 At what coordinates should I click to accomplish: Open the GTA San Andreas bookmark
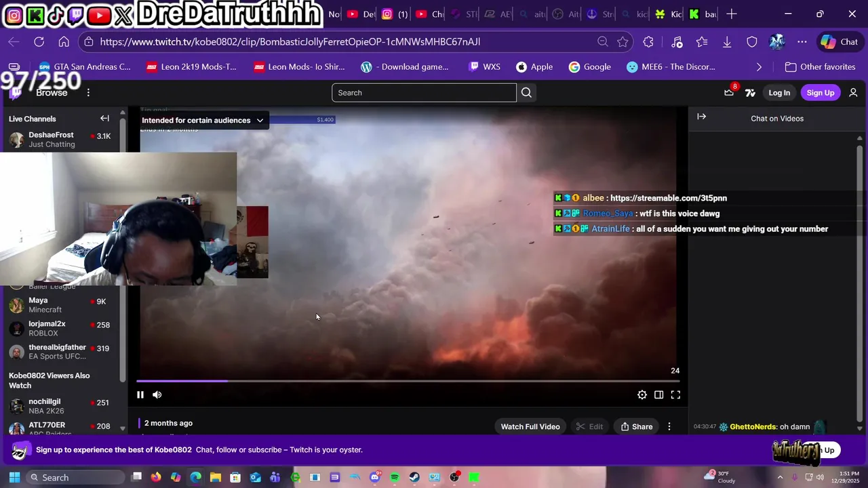[85, 67]
